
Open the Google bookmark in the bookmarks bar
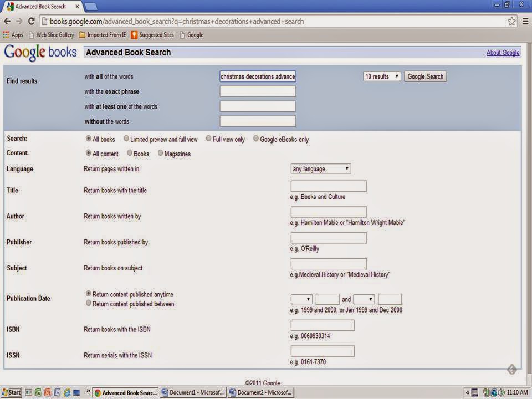pos(192,35)
